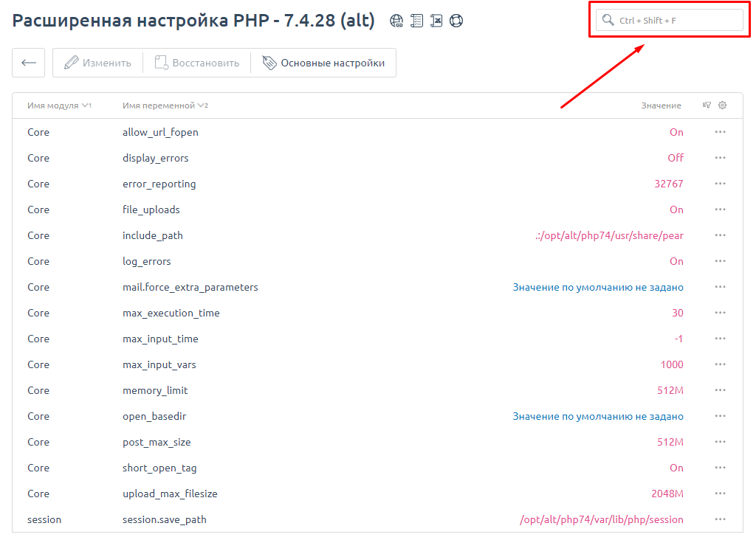Click the Восстановить toolbar button
The width and height of the screenshot is (756, 540).
[197, 63]
